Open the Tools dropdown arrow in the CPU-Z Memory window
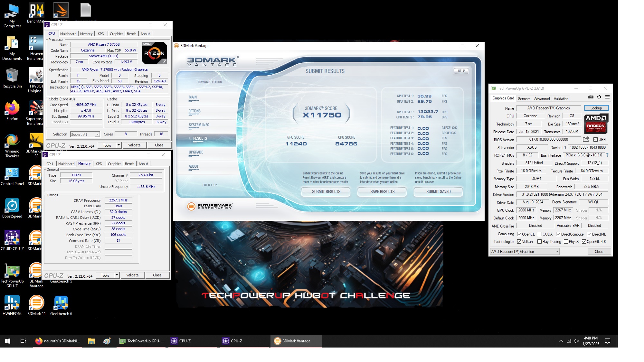Image resolution: width=644 pixels, height=362 pixels. coord(117,275)
